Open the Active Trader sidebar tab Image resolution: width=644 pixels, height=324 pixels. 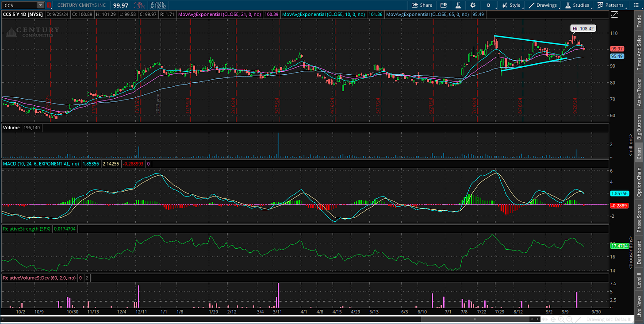pos(639,92)
